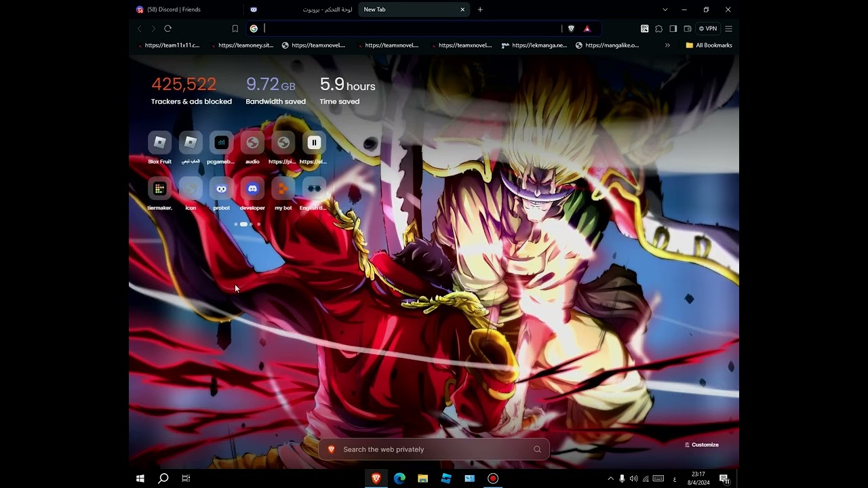The image size is (868, 488).
Task: Open Roblox Studio from the taskbar
Action: 446,479
